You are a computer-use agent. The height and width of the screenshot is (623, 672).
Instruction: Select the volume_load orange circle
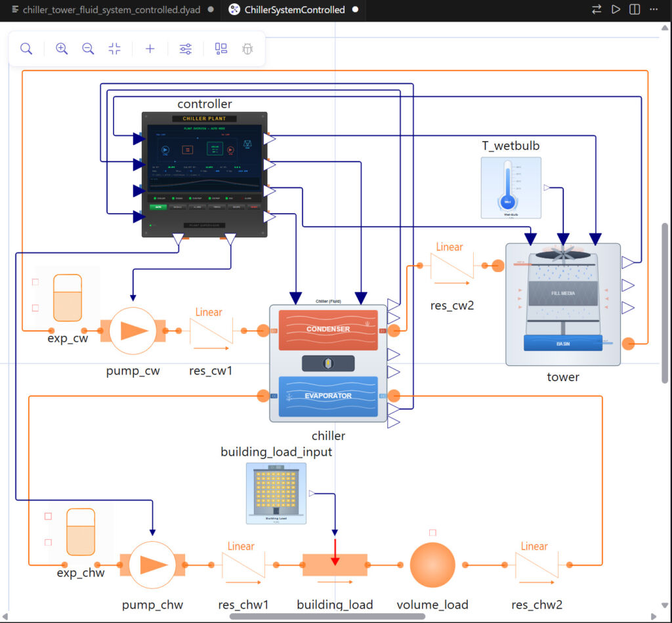(432, 565)
